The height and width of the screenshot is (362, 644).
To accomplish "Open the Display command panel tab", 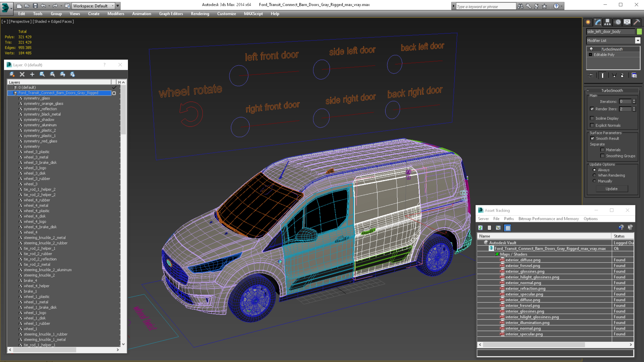I will click(627, 22).
